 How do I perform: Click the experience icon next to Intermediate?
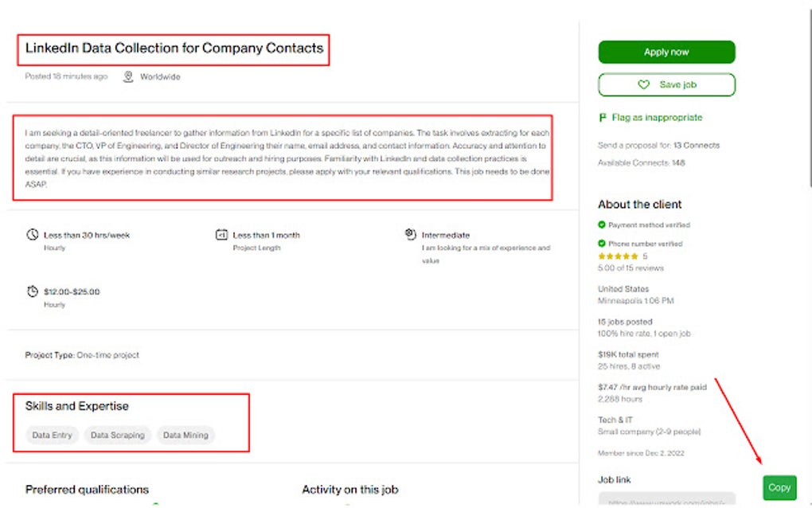point(407,233)
